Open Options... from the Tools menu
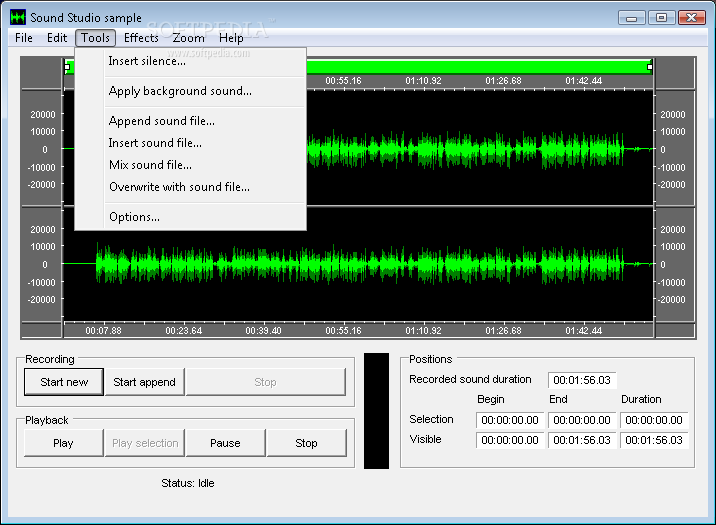This screenshot has width=716, height=525. (x=134, y=217)
